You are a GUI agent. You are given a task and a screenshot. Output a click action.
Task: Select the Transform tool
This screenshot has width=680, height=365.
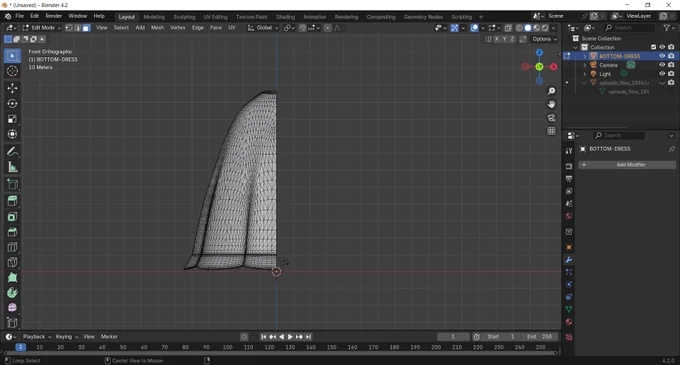12,134
